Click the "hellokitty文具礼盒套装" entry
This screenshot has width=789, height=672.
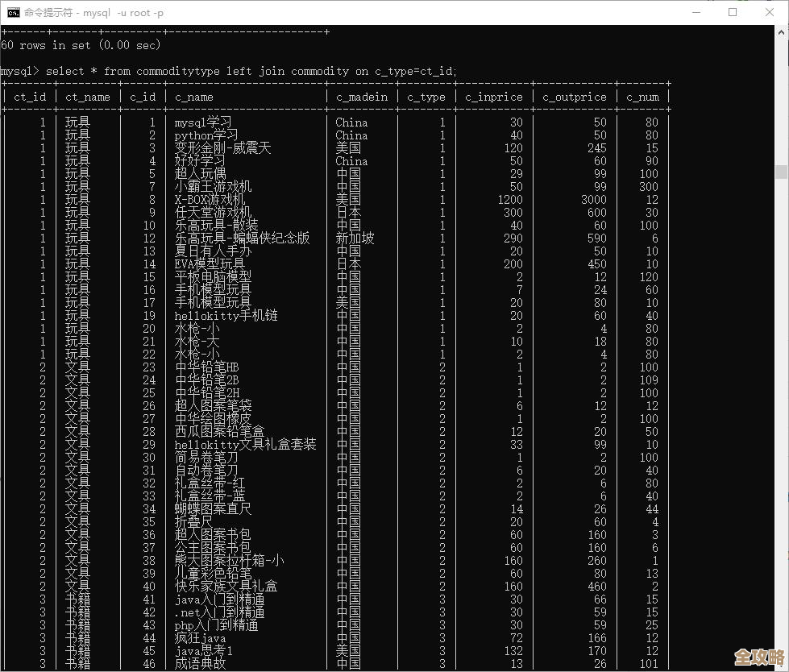(x=245, y=445)
